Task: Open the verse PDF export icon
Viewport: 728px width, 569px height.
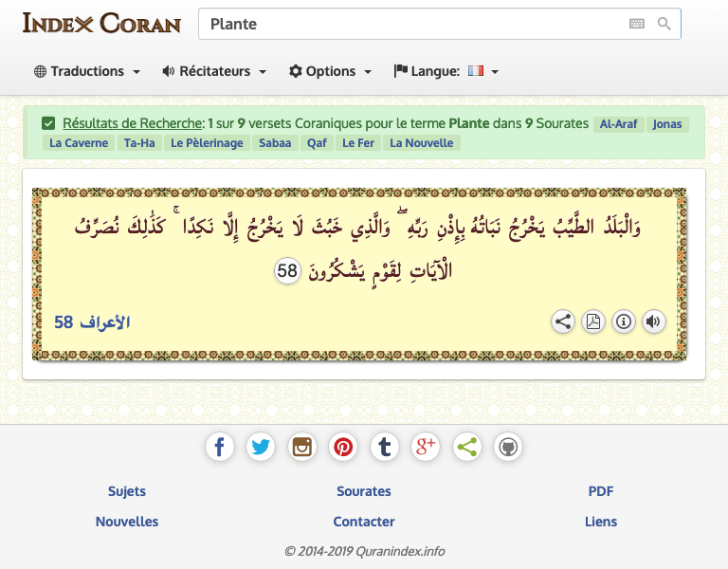Action: pyautogui.click(x=593, y=321)
